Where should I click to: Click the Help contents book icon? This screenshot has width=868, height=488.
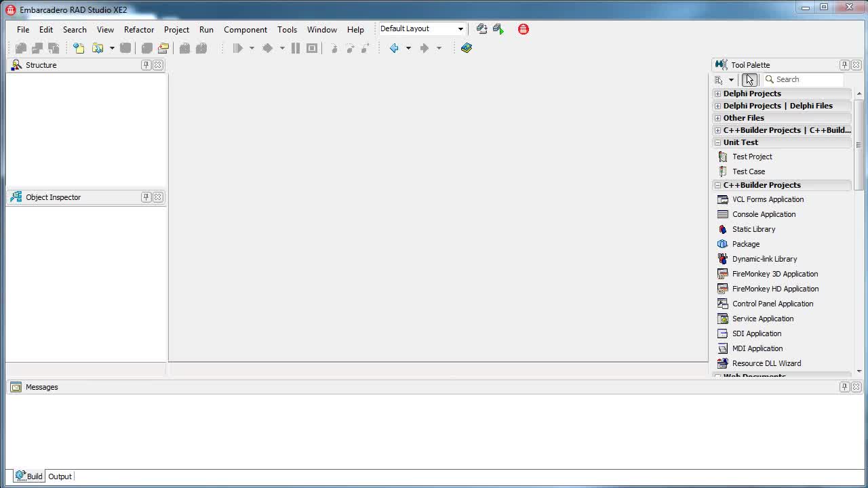point(467,48)
